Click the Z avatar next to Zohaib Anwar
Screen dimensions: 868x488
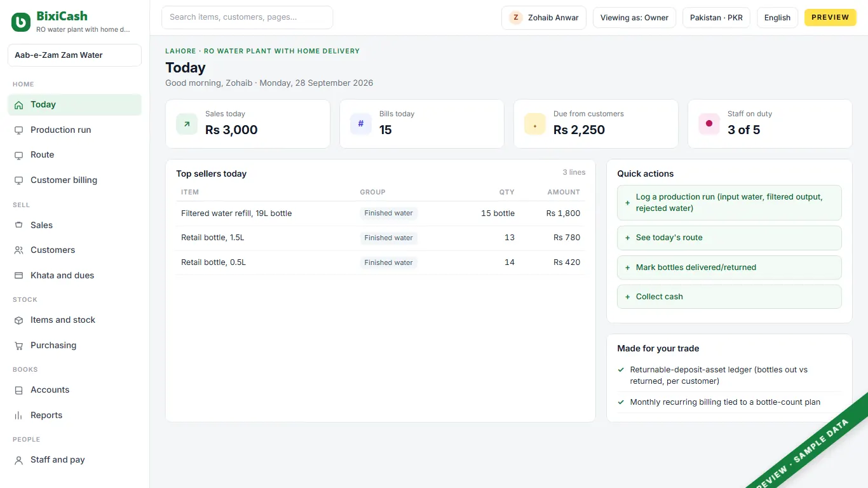(516, 18)
